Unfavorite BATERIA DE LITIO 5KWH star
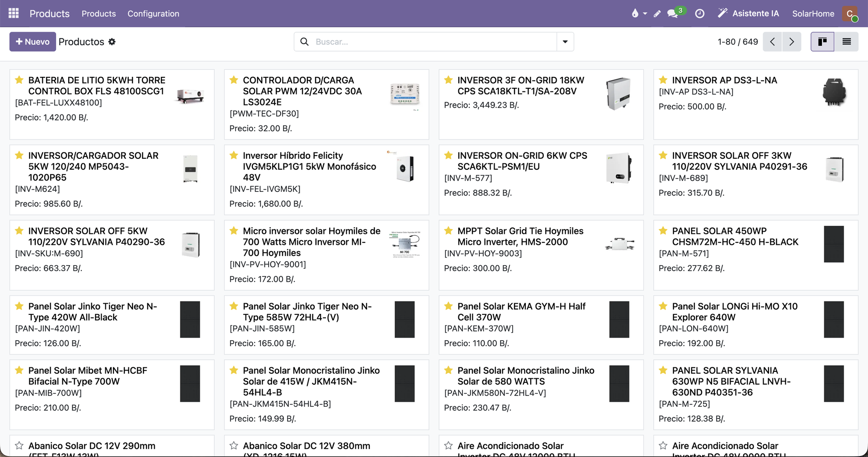This screenshot has height=457, width=868. (19, 80)
